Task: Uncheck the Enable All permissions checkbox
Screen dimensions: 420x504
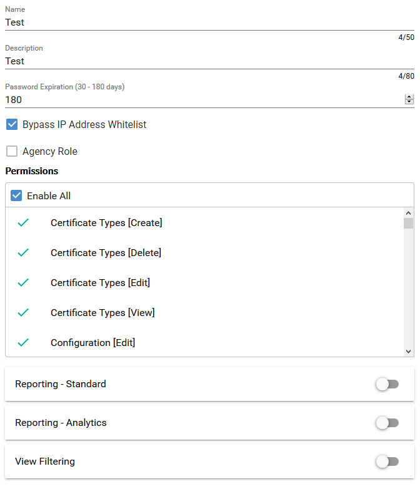Action: click(16, 196)
